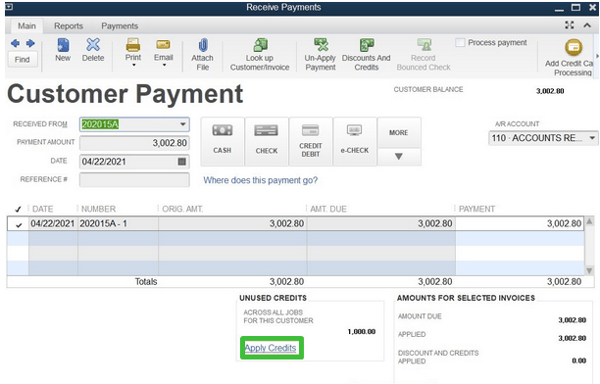Image resolution: width=600 pixels, height=384 pixels.
Task: Click the PAYMENT column header
Action: tap(477, 209)
